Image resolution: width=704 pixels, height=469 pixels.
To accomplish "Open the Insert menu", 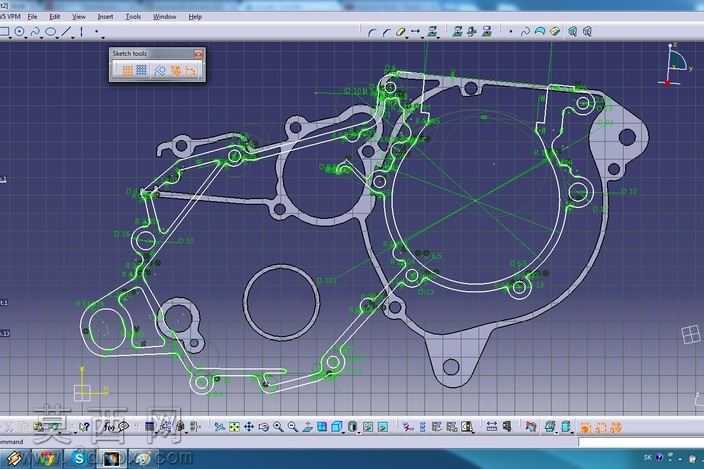I will coord(105,17).
